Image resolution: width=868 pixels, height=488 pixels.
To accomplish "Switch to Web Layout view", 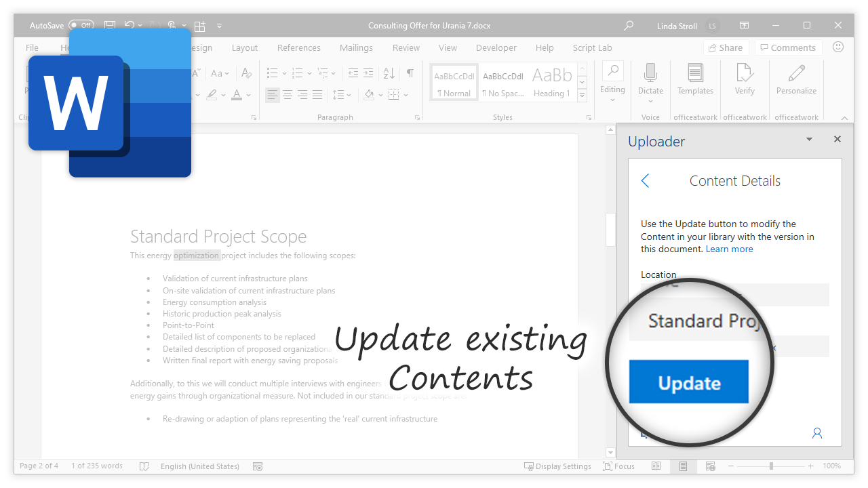I will tap(710, 466).
